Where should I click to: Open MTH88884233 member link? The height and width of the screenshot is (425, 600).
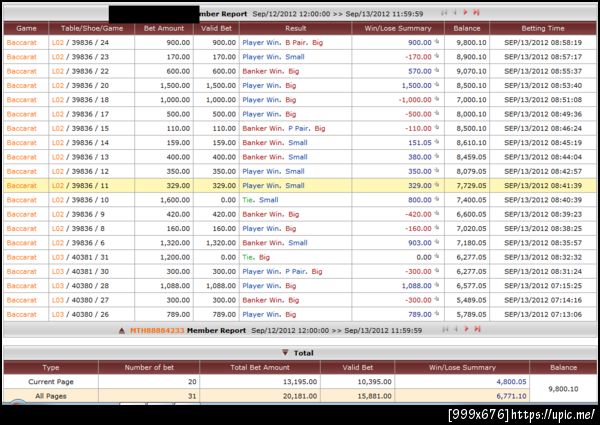click(157, 331)
